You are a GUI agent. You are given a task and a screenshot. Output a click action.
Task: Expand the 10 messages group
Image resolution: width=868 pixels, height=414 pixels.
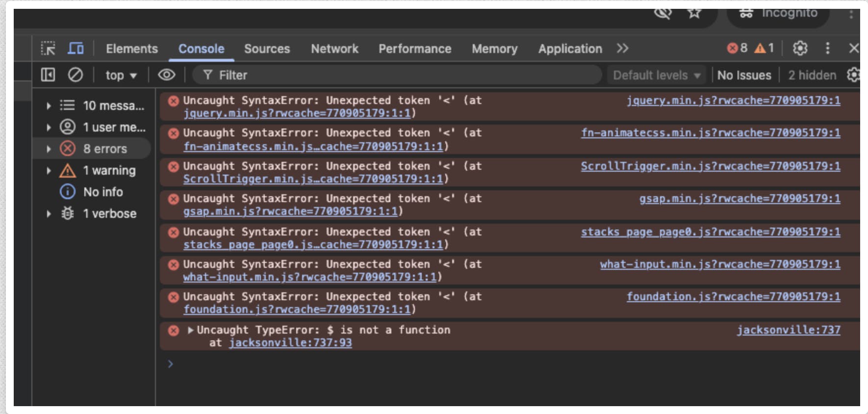pos(48,105)
